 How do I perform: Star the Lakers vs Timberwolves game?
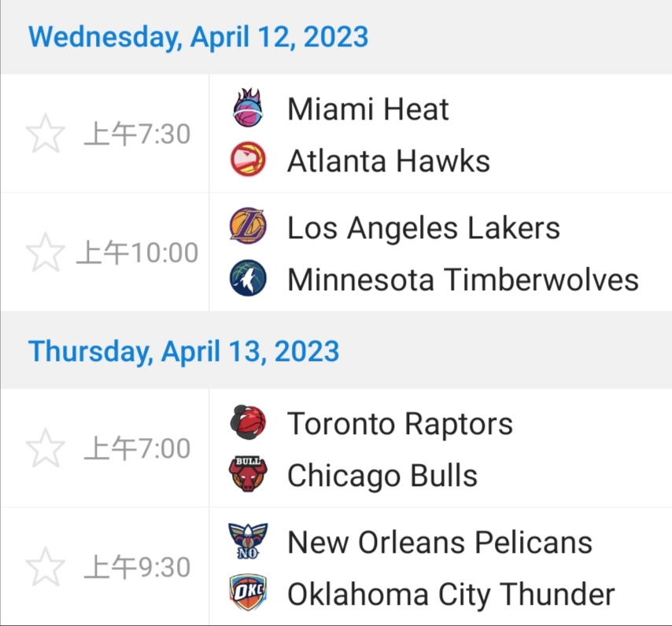[x=46, y=252]
